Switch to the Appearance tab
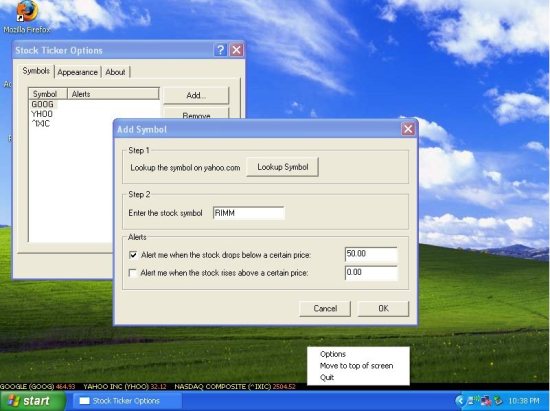 (x=78, y=72)
